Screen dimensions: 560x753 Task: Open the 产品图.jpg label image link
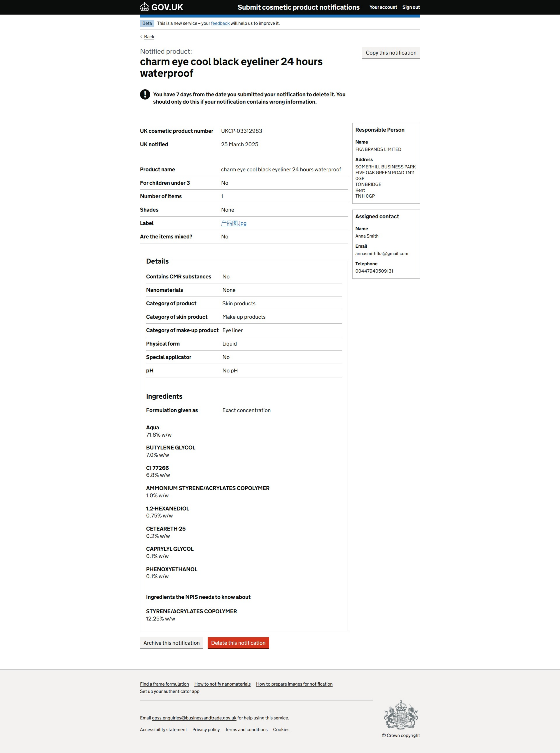[234, 223]
